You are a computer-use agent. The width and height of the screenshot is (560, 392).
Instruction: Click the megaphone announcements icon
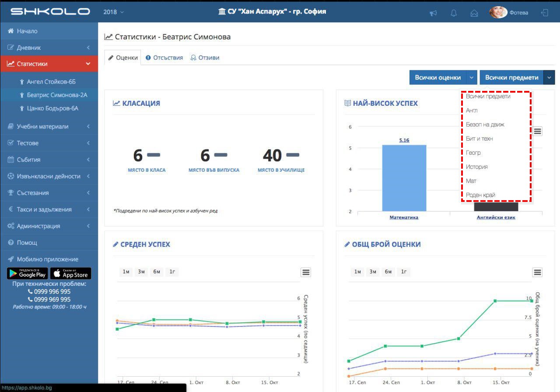click(433, 13)
